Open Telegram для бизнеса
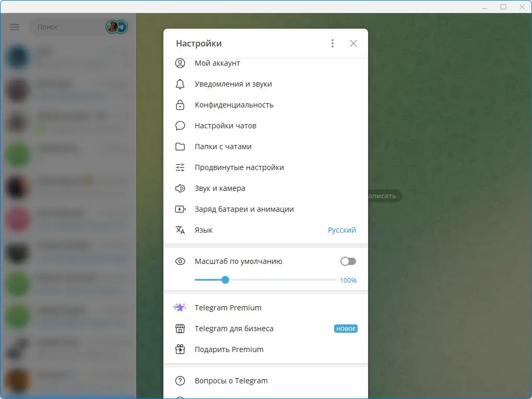This screenshot has height=399, width=532. 266,329
